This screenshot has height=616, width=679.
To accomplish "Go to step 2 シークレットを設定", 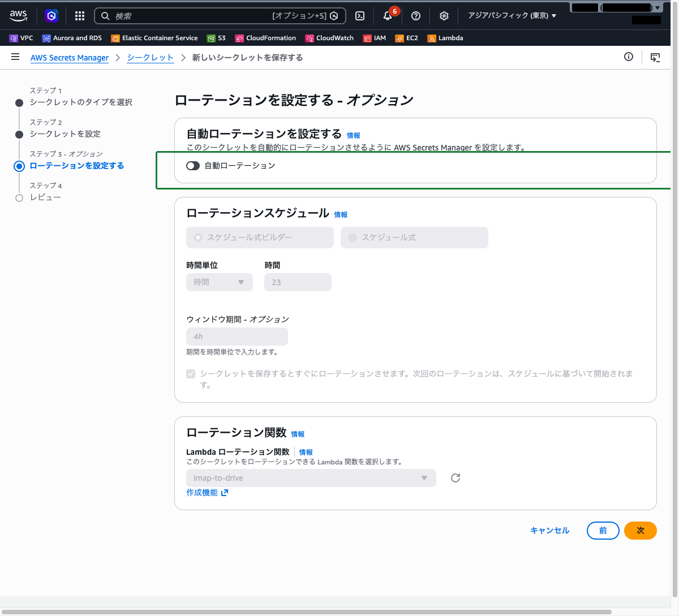I will coord(65,134).
